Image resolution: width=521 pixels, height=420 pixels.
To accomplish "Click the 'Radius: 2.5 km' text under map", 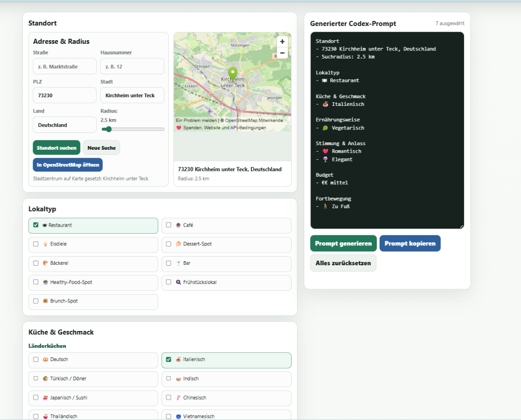I will (x=193, y=179).
